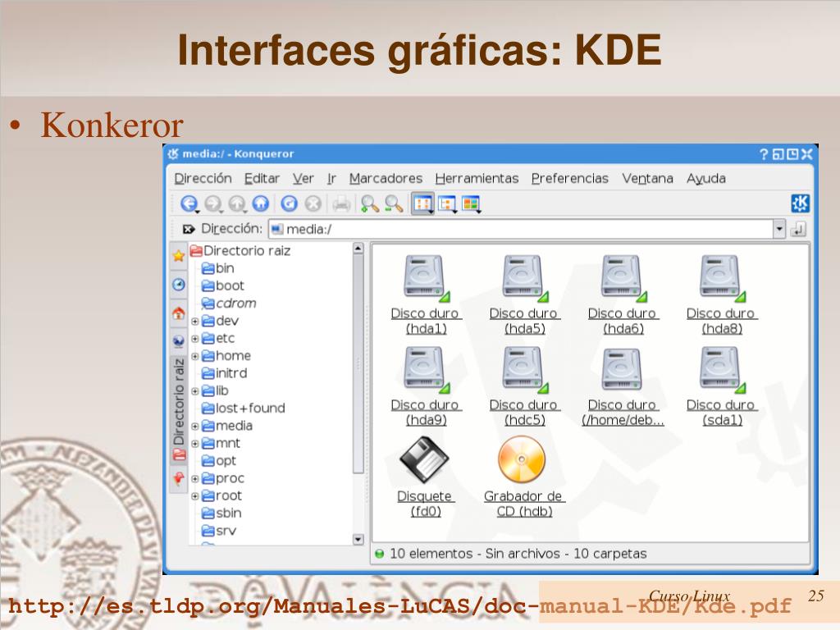Open Disco duro (hda9) drive
This screenshot has height=630, width=840.
point(426,386)
